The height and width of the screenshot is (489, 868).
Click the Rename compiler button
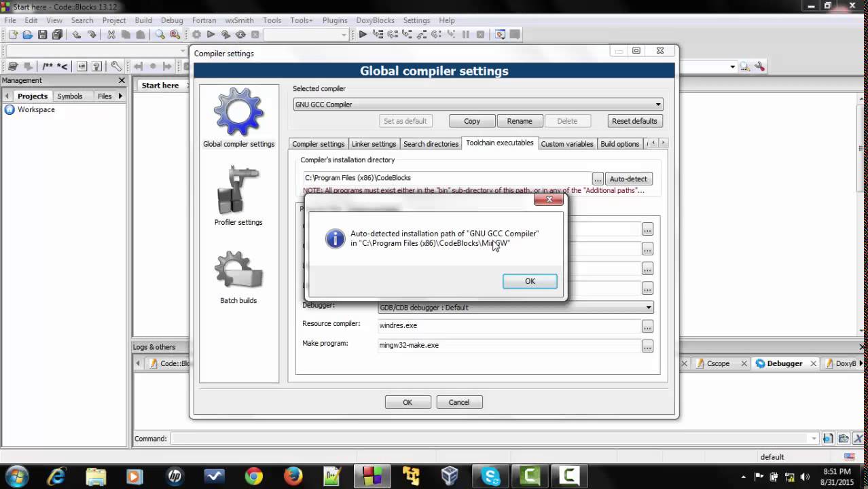[520, 121]
